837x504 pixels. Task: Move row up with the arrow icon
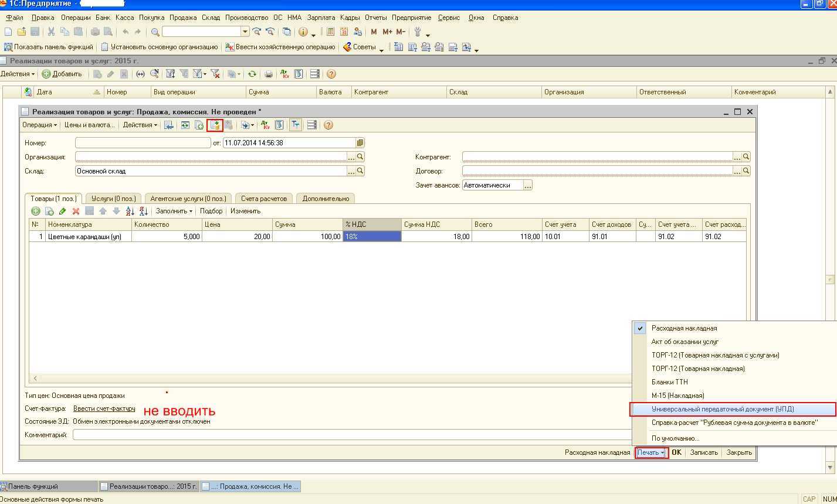point(103,211)
